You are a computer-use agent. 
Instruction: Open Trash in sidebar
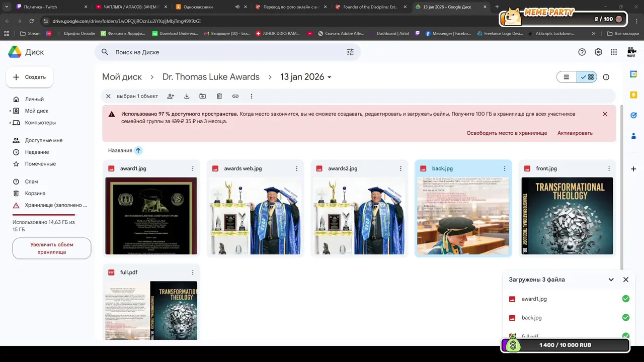[x=35, y=193]
